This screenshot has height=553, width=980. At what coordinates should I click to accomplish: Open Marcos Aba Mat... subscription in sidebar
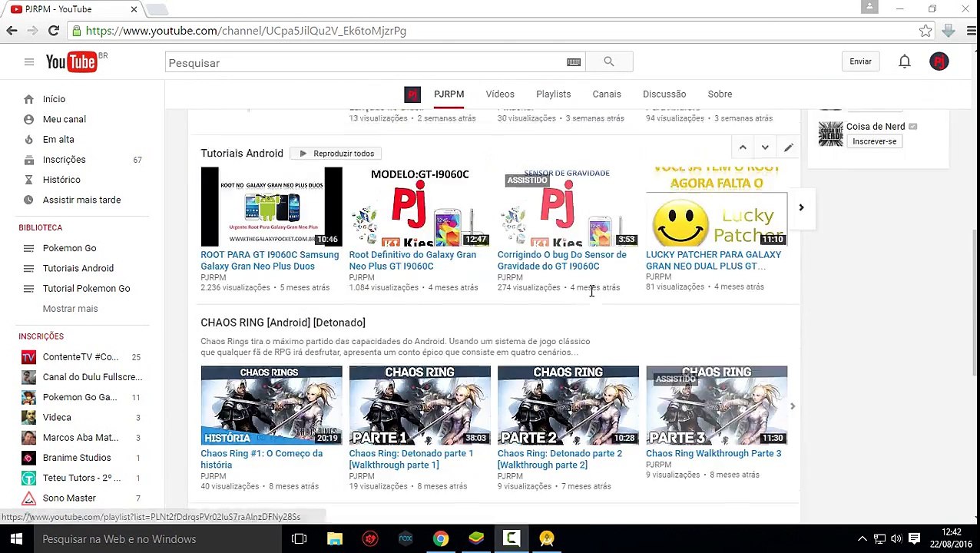[82, 438]
